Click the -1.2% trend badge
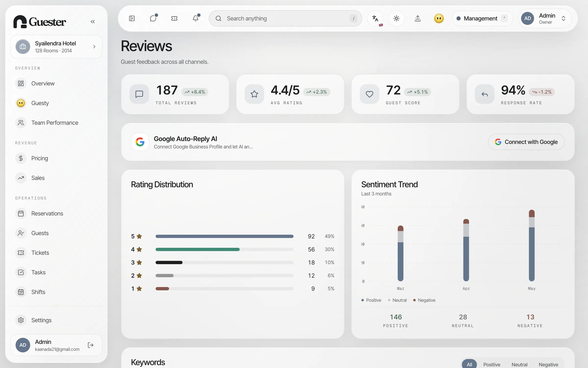The height and width of the screenshot is (368, 588). [x=542, y=92]
